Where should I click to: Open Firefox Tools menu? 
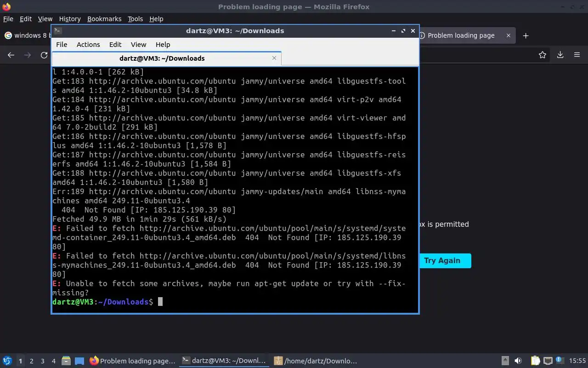[135, 19]
